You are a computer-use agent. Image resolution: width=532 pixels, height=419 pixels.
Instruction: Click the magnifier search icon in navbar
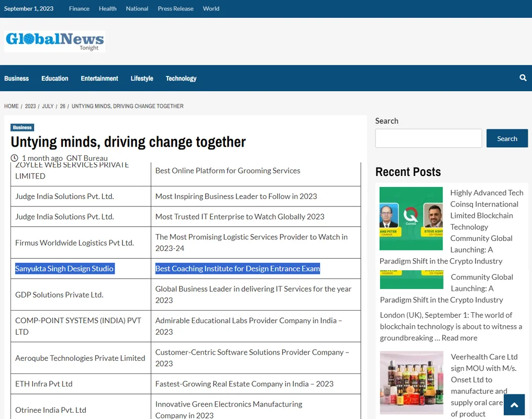523,78
